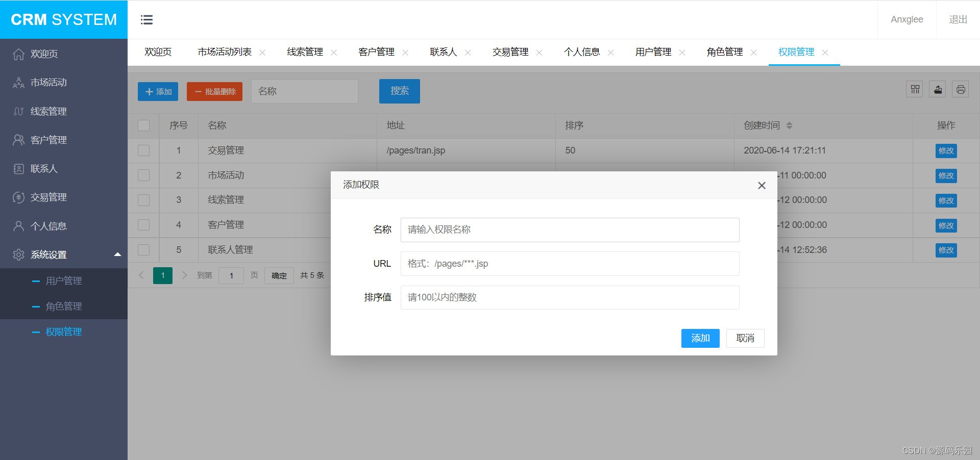Image resolution: width=980 pixels, height=460 pixels.
Task: Open the column filter grid icon
Action: coord(915,89)
